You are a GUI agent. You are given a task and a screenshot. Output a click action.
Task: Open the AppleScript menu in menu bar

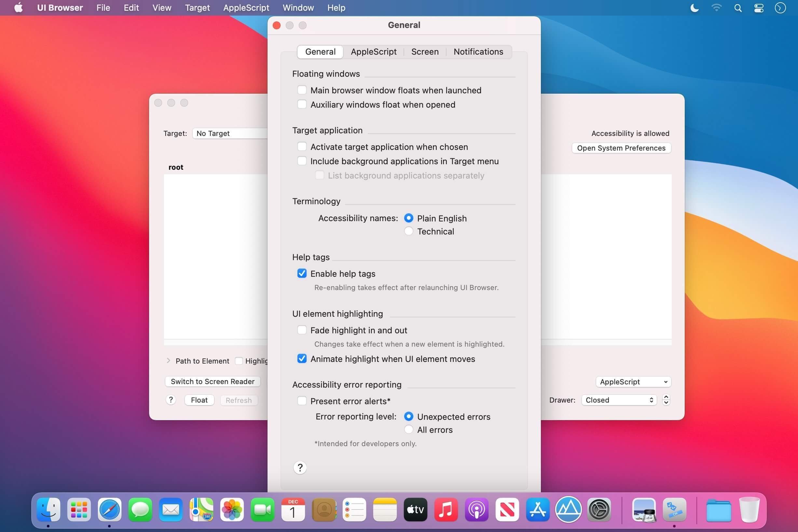point(246,8)
